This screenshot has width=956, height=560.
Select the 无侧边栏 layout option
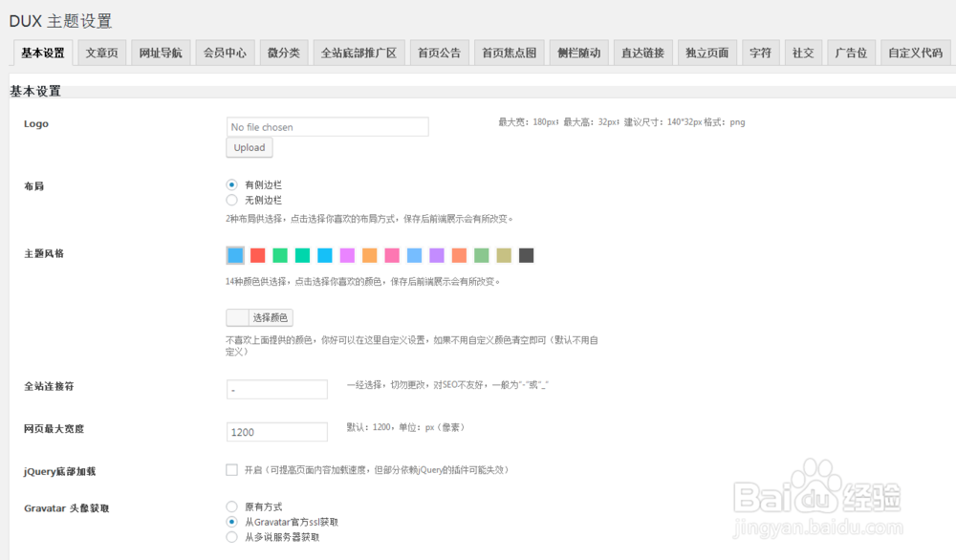(230, 200)
